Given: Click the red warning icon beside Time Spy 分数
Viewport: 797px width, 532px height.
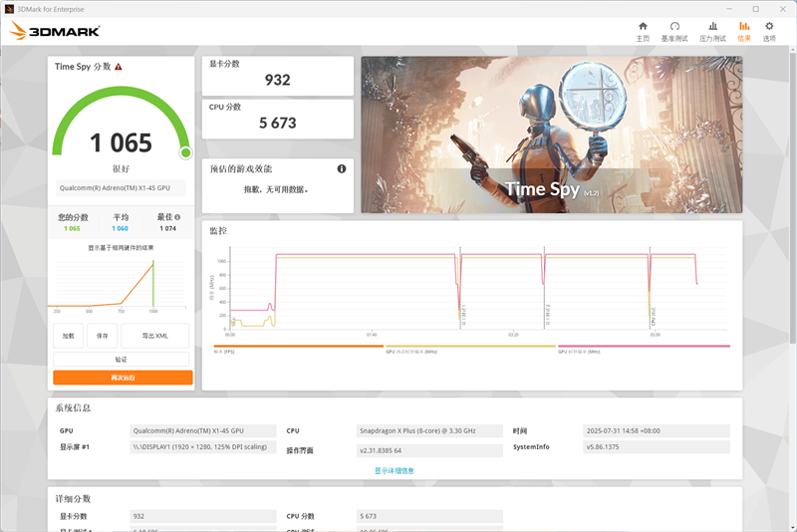Looking at the screenshot, I should tap(119, 67).
